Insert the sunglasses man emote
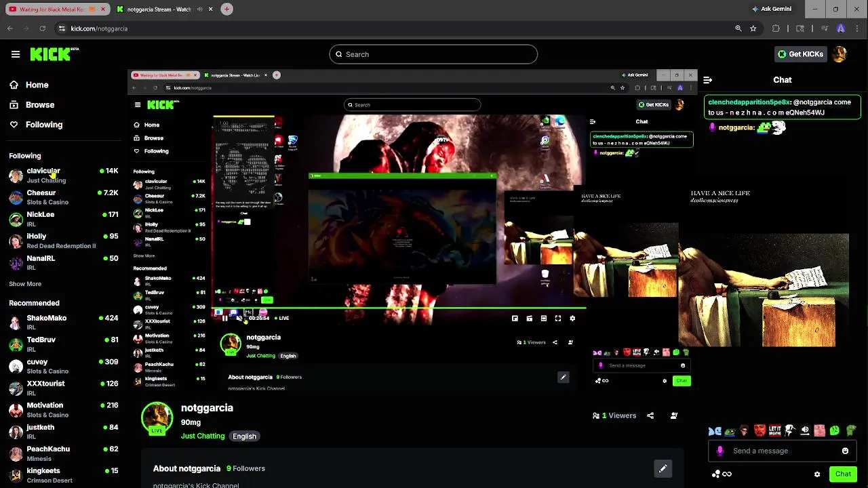 click(745, 430)
